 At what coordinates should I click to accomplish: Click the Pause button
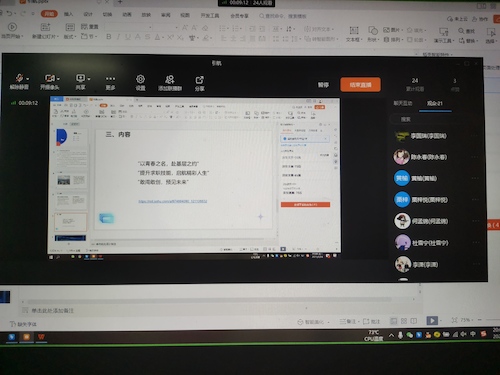323,85
